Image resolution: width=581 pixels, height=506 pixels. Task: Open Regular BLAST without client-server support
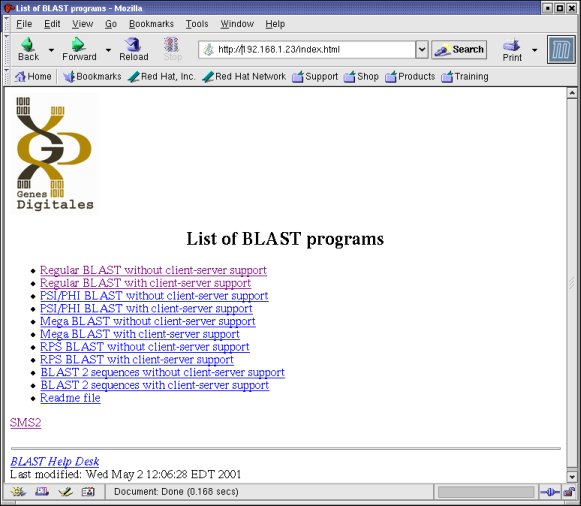[153, 270]
